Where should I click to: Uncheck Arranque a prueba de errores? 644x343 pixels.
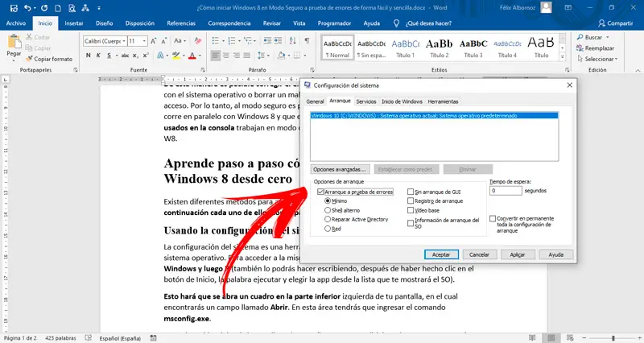coord(320,192)
